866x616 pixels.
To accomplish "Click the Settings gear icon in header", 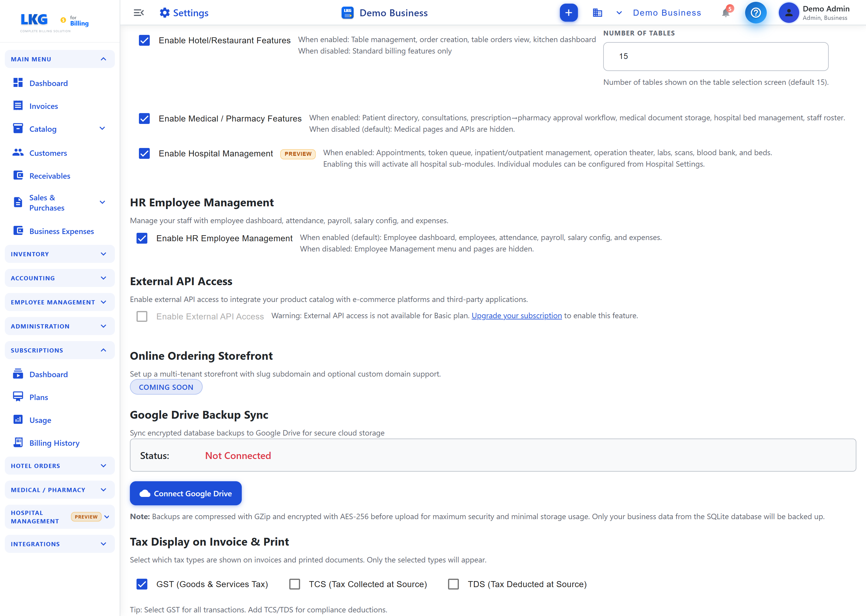I will pyautogui.click(x=164, y=13).
